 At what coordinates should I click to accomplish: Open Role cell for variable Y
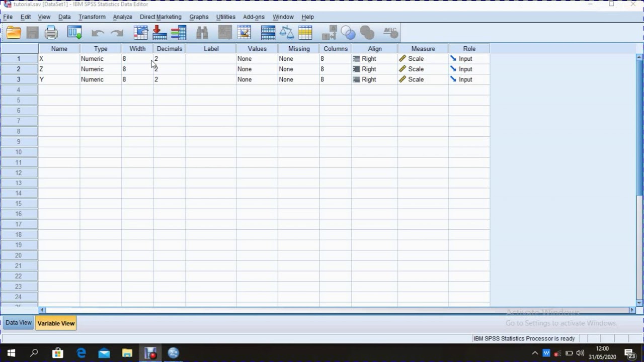tap(469, 79)
